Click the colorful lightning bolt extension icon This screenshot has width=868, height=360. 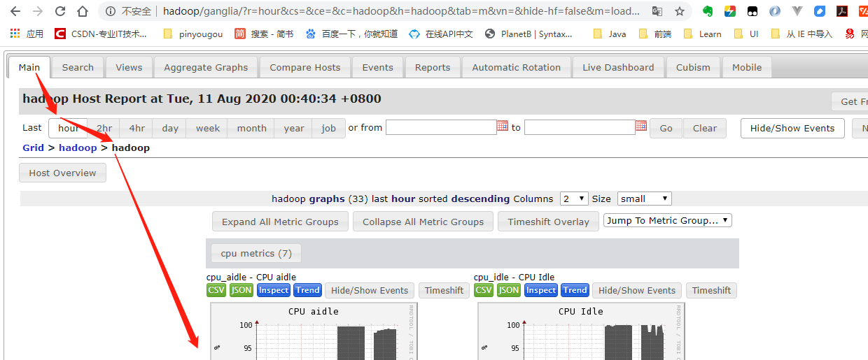pyautogui.click(x=729, y=11)
